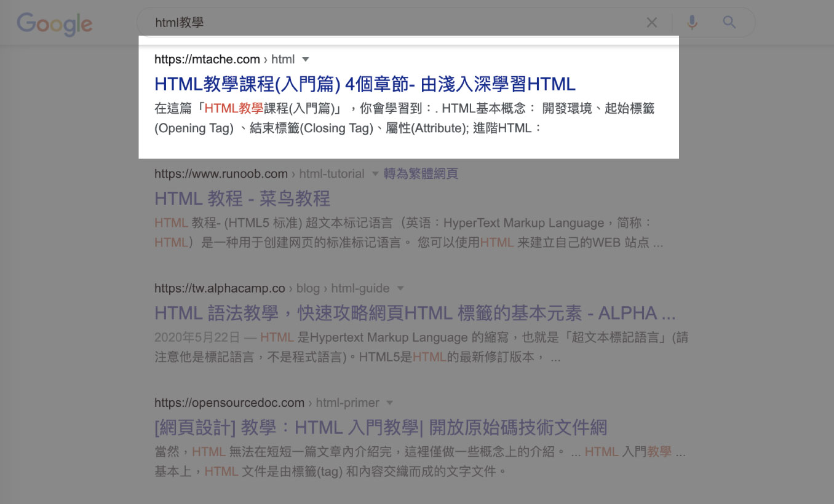This screenshot has width=834, height=504.
Task: Click the https://www.runoob.com URL text
Action: point(221,174)
